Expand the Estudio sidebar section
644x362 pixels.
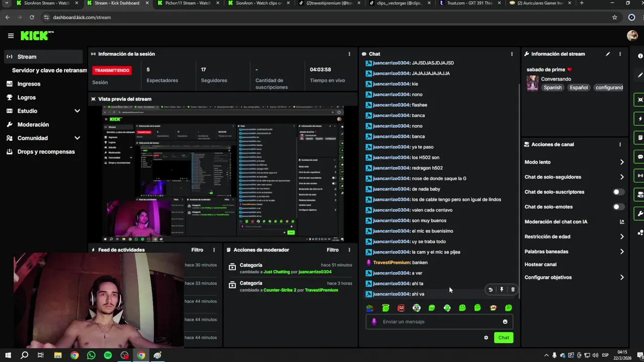click(77, 111)
